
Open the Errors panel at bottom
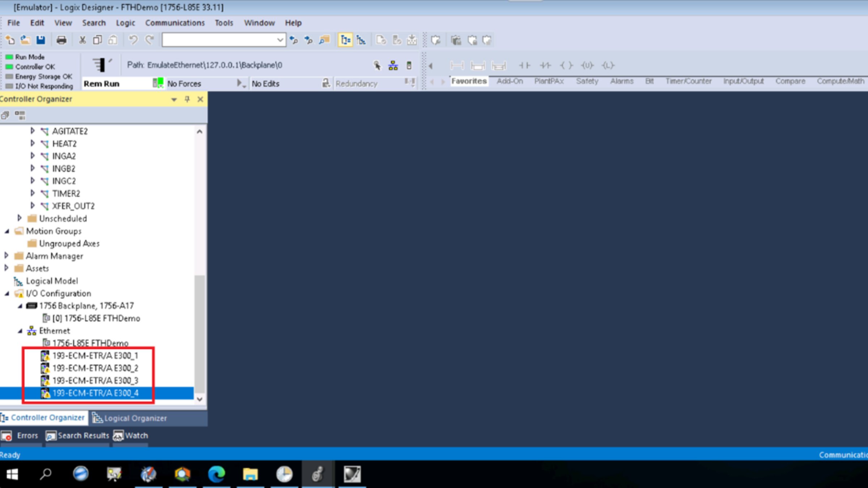tap(20, 436)
